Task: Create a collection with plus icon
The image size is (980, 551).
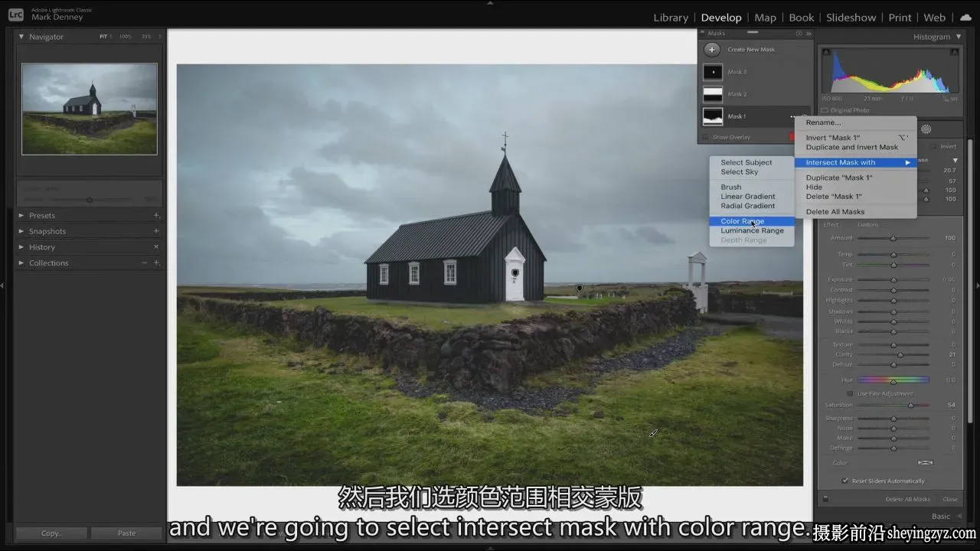Action: click(x=156, y=263)
